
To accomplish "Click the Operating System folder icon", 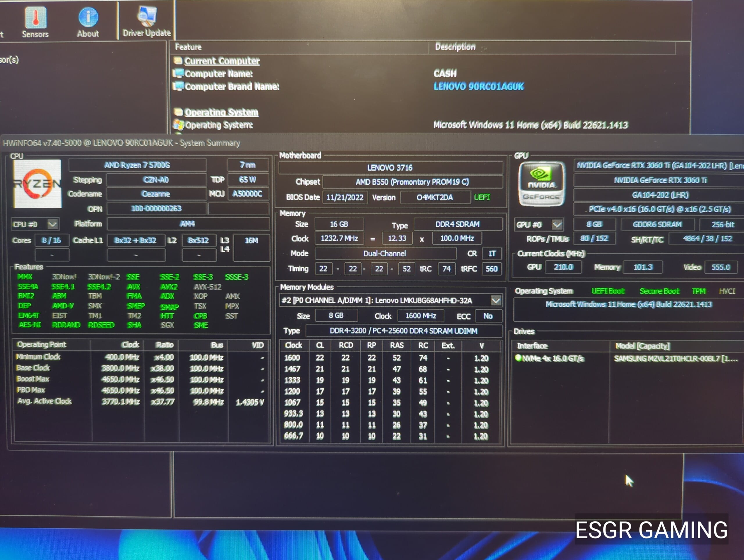I will point(178,112).
